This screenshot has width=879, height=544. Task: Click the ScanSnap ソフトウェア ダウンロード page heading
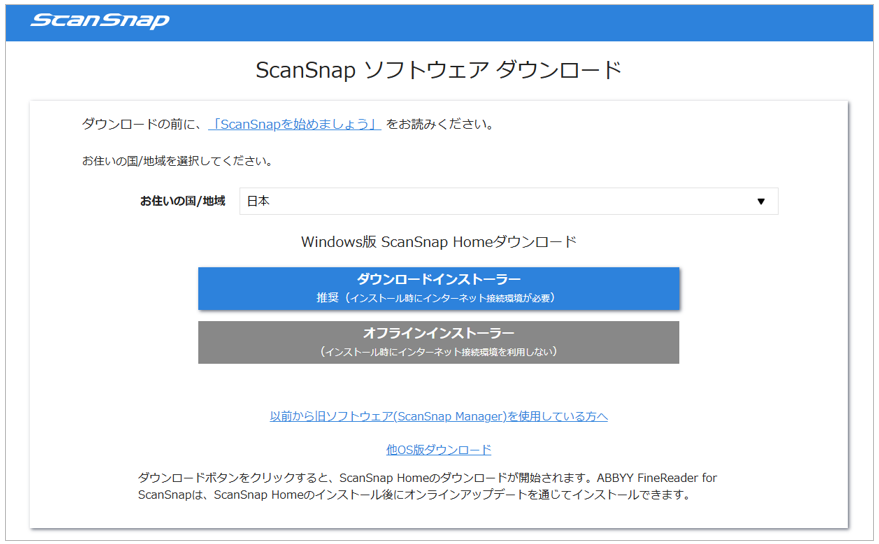click(x=438, y=70)
